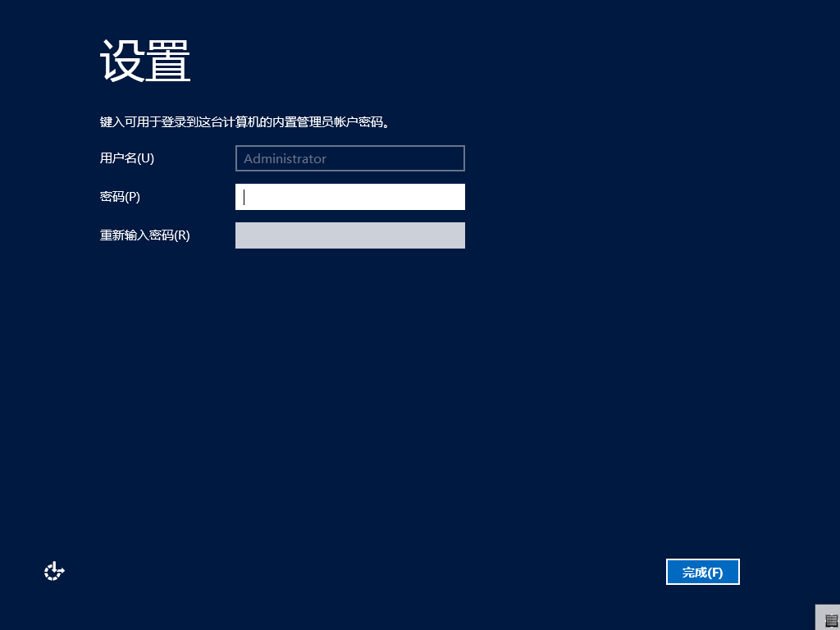
Task: Click the white caret in the password box
Action: click(244, 197)
